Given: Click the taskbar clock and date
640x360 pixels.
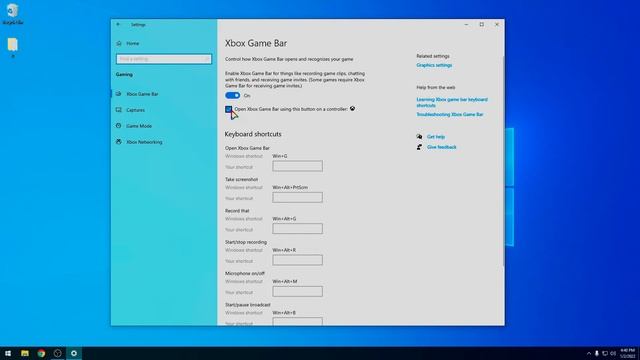Looking at the screenshot, I should coord(628,353).
